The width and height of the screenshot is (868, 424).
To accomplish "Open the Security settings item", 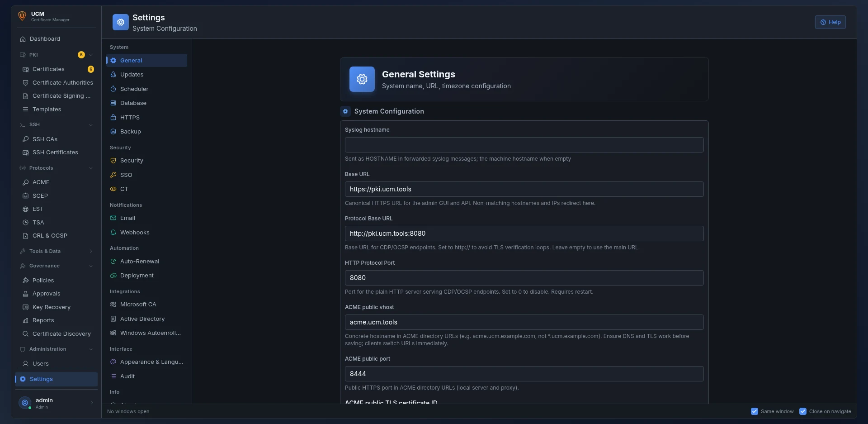I will click(146, 161).
